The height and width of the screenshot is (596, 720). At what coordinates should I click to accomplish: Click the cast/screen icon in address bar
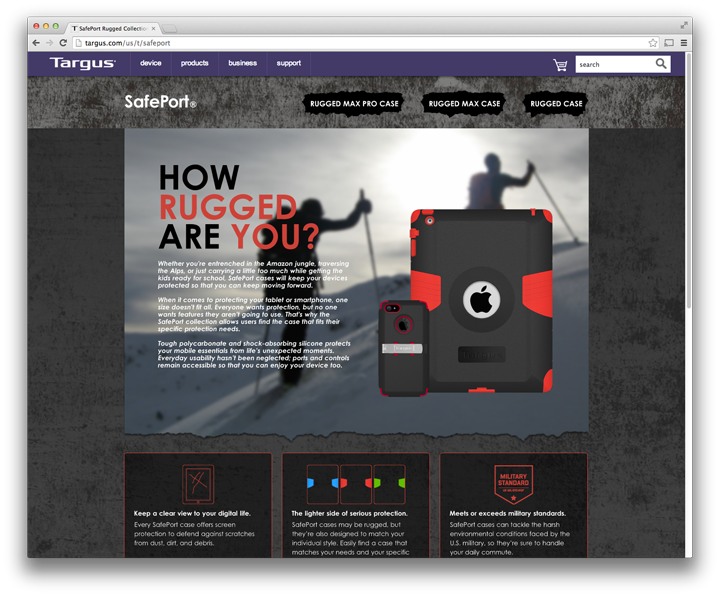[x=669, y=43]
